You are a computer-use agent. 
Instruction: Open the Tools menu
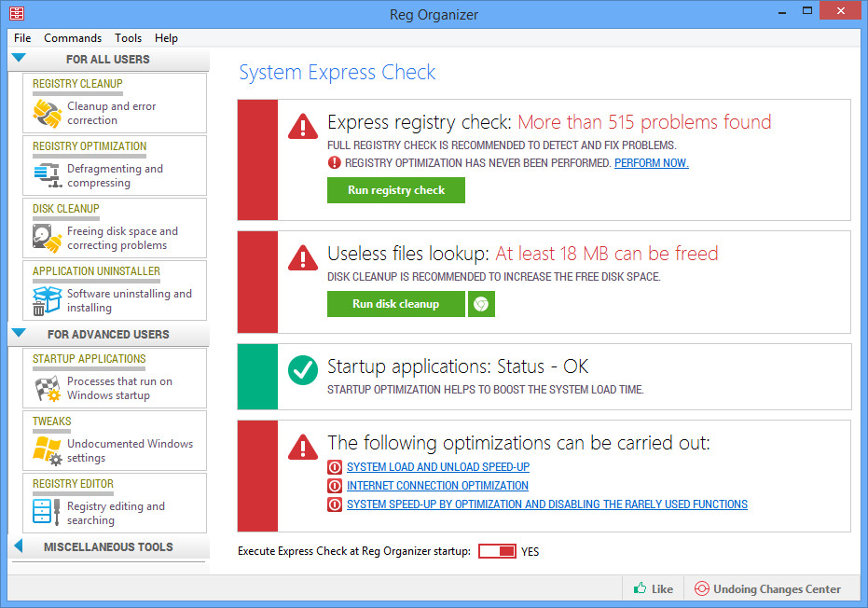tap(128, 38)
